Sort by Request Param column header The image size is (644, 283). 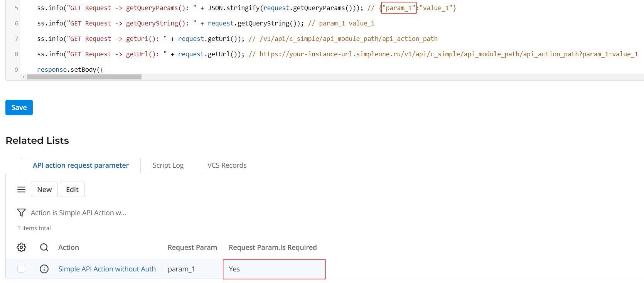pyautogui.click(x=192, y=247)
